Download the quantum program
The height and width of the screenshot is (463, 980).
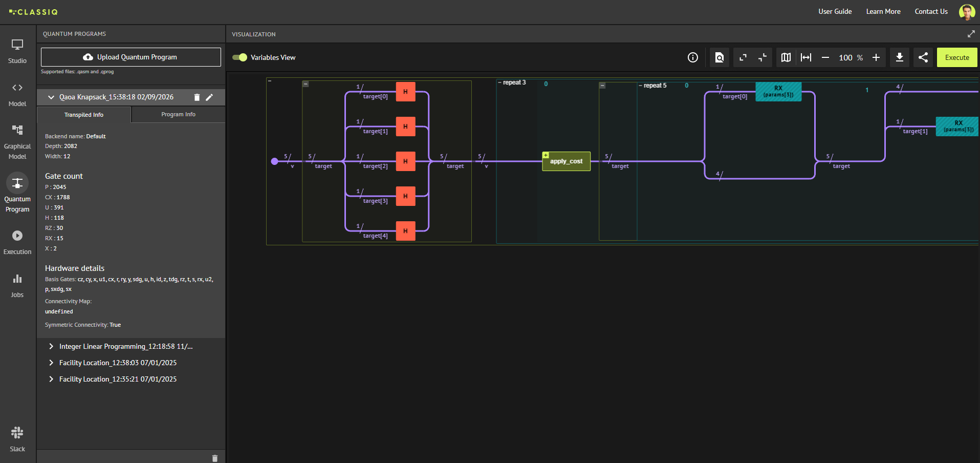coord(899,57)
